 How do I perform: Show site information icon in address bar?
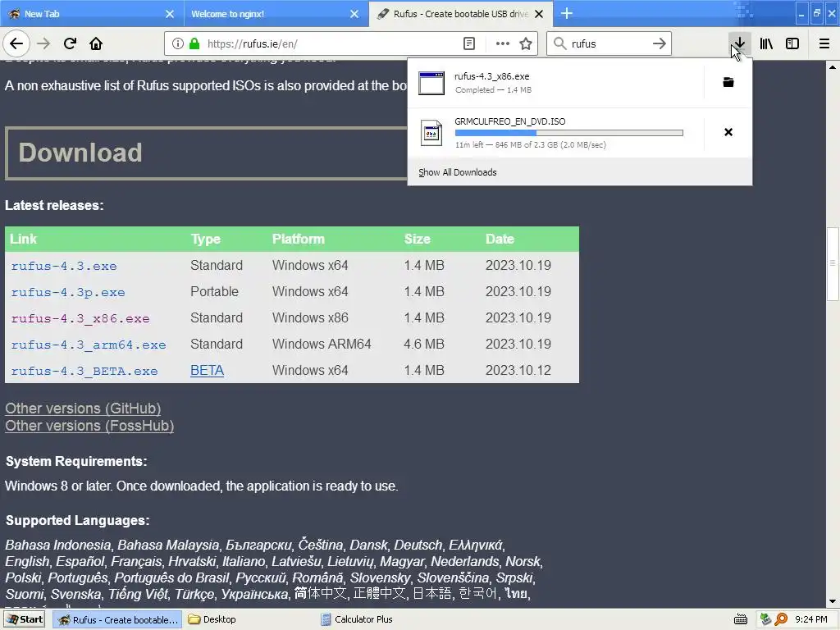[x=178, y=43]
